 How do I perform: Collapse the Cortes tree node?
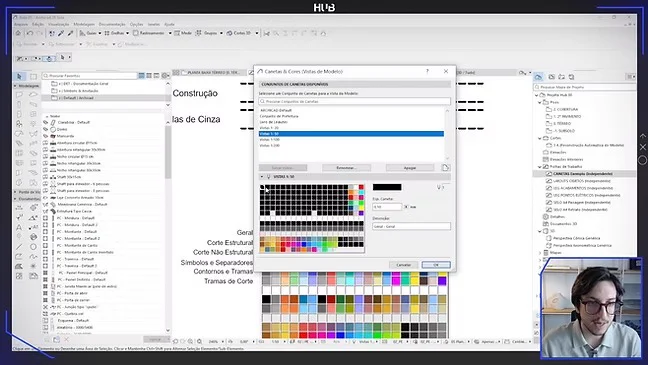tap(540, 138)
